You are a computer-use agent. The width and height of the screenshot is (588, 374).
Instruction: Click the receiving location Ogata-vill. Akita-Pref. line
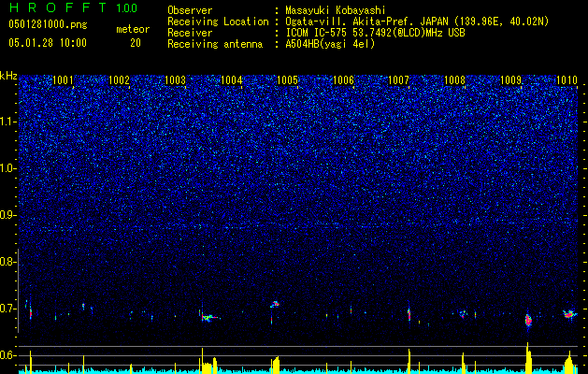tap(417, 22)
